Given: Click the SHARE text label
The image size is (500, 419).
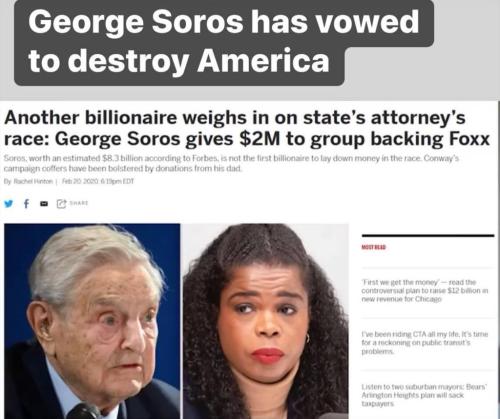Looking at the screenshot, I should pos(79,203).
